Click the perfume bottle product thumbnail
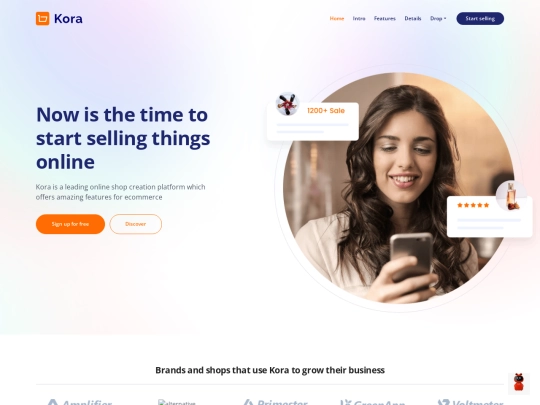The height and width of the screenshot is (405, 540). (511, 196)
